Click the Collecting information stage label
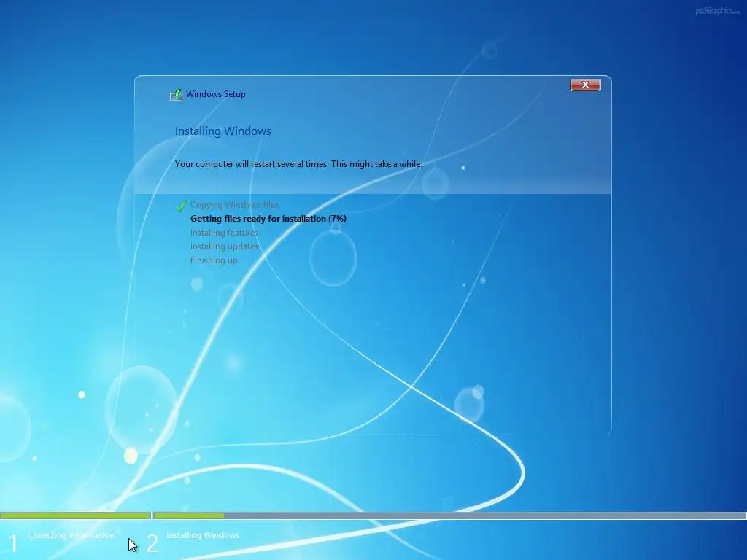The width and height of the screenshot is (747, 560). click(71, 535)
